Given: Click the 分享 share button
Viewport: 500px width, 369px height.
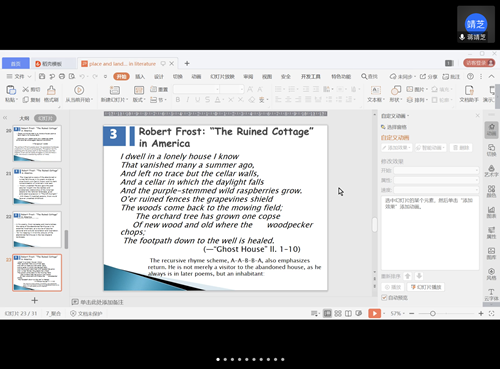Looking at the screenshot, I should [429, 77].
